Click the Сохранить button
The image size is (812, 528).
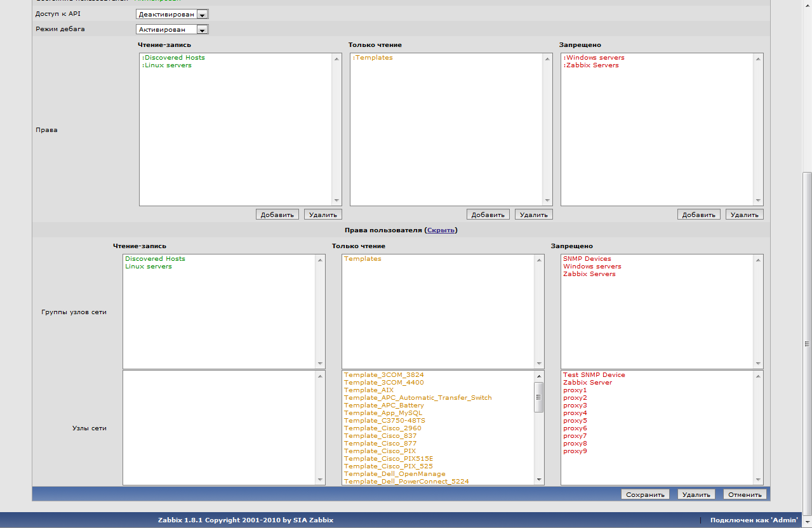[645, 494]
